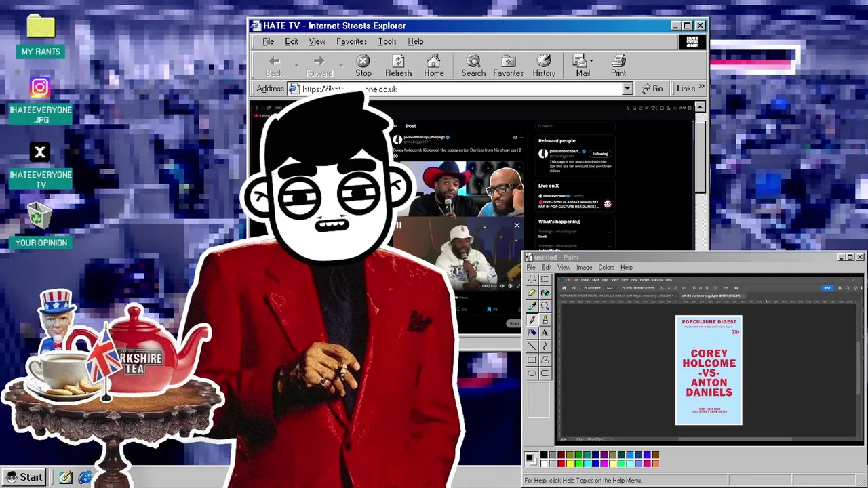The width and height of the screenshot is (868, 488).
Task: Pause the small floating video player
Action: (x=399, y=226)
